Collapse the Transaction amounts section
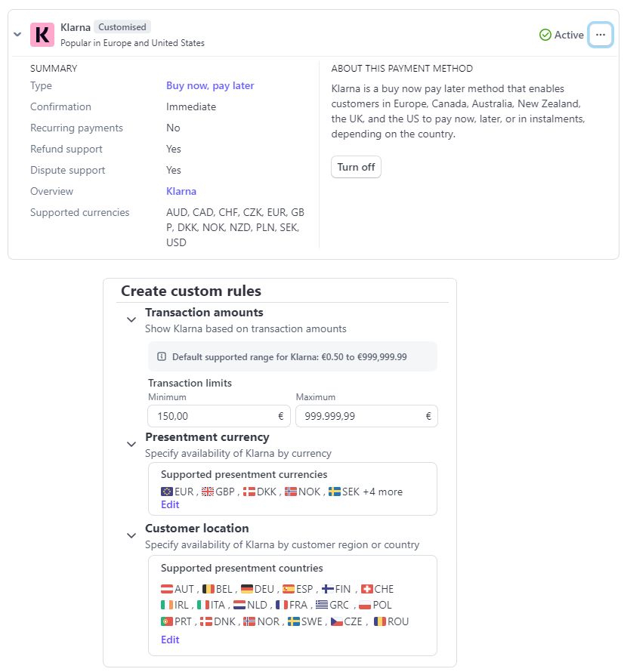 click(131, 320)
